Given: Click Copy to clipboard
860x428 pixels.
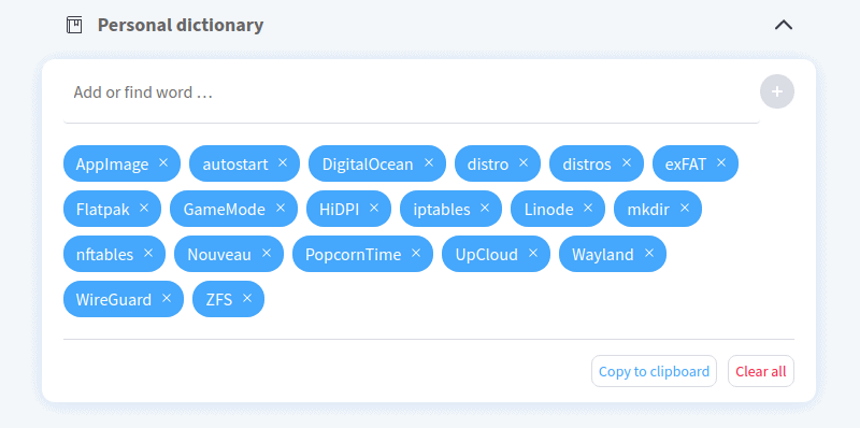Looking at the screenshot, I should 654,371.
